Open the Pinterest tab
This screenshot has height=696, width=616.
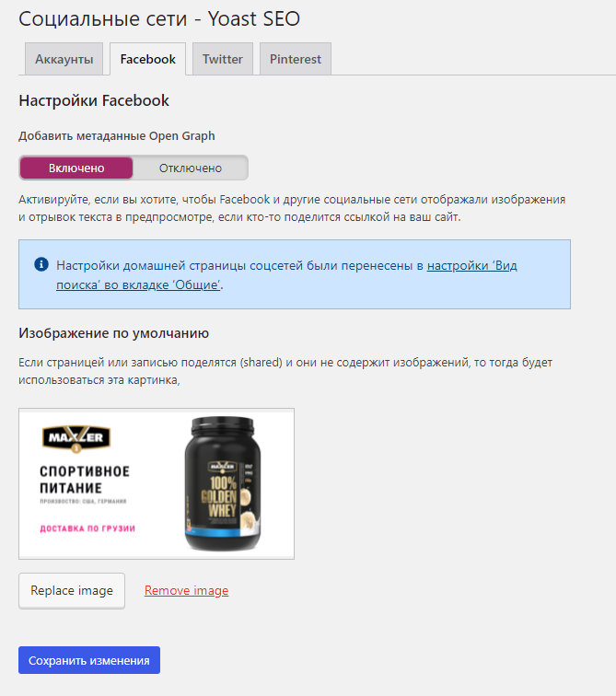pyautogui.click(x=296, y=59)
